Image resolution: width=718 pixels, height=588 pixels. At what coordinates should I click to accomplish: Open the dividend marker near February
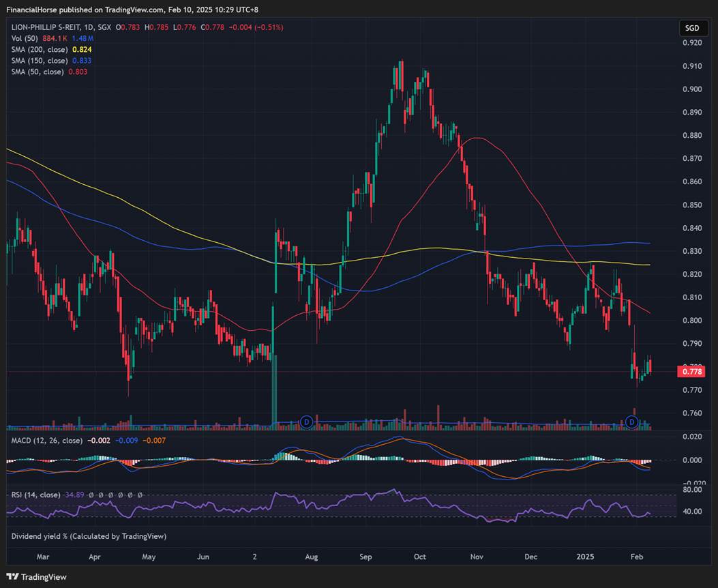(632, 422)
